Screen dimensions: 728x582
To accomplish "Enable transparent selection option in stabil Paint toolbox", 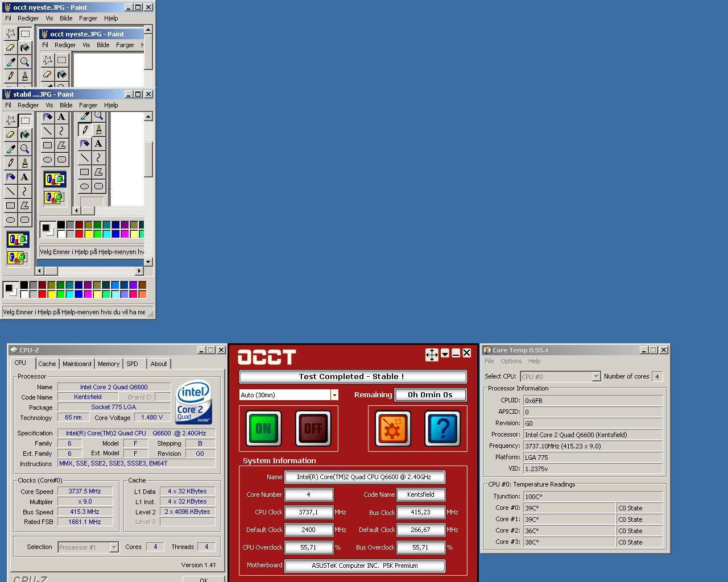I will (18, 257).
